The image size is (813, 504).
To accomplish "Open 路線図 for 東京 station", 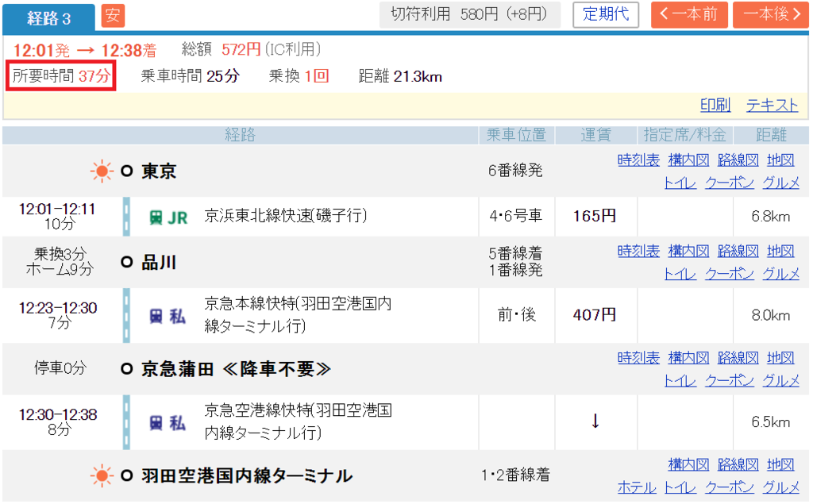I will point(738,160).
